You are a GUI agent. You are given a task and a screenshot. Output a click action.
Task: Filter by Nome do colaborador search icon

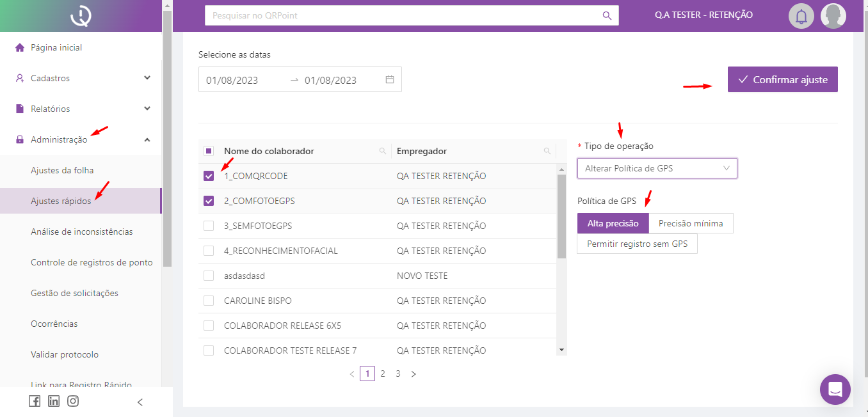[383, 151]
